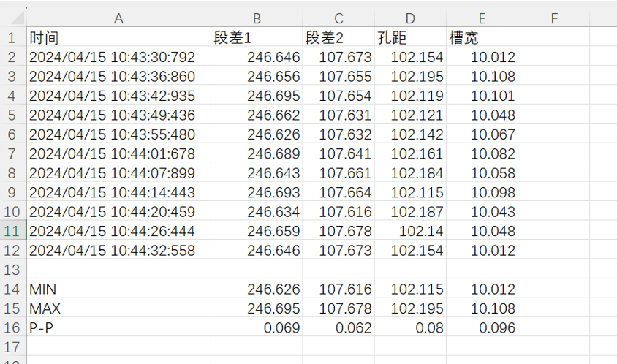Viewport: 617px width, 364px height.
Task: Select cell with value 102.184
Action: tap(410, 173)
